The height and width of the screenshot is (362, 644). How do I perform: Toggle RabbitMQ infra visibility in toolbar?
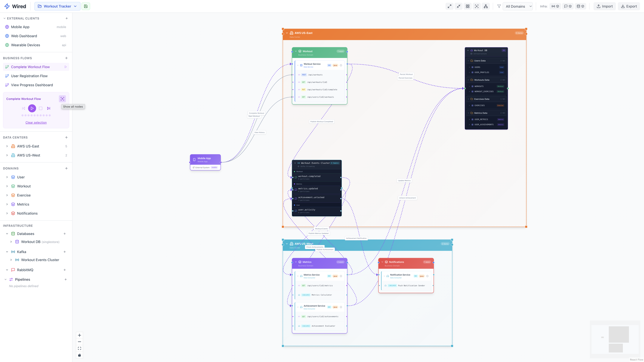568,6
